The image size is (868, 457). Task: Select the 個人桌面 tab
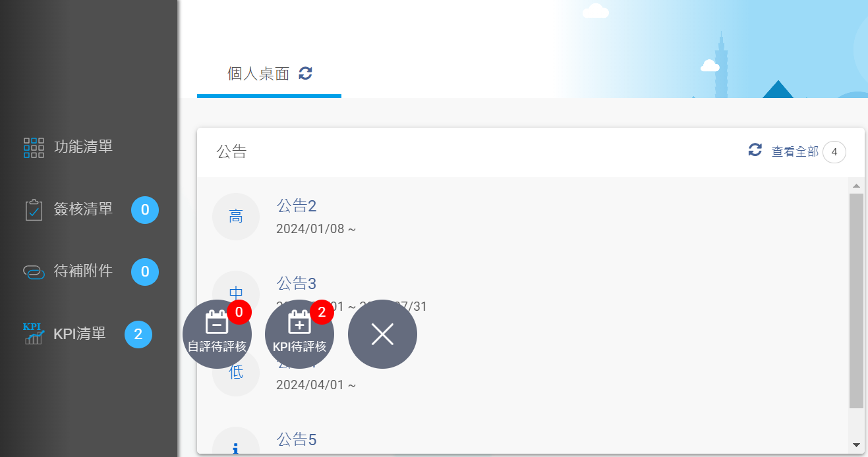click(x=269, y=74)
